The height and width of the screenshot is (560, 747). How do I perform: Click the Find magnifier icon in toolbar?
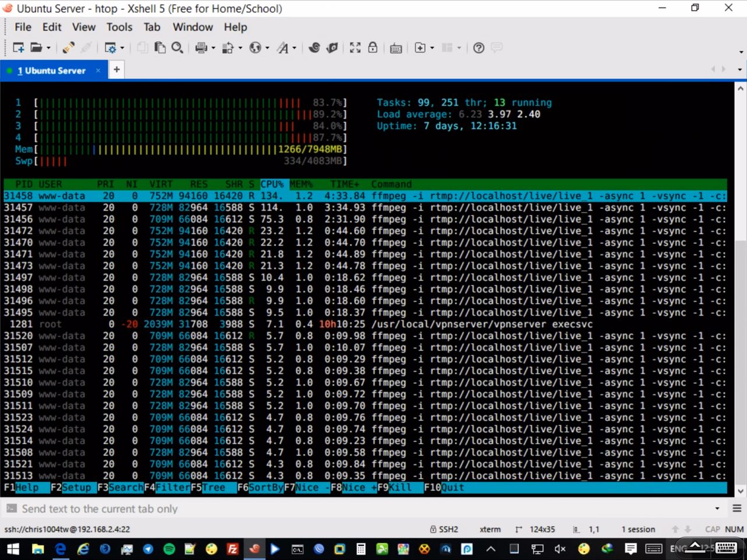[x=177, y=48]
